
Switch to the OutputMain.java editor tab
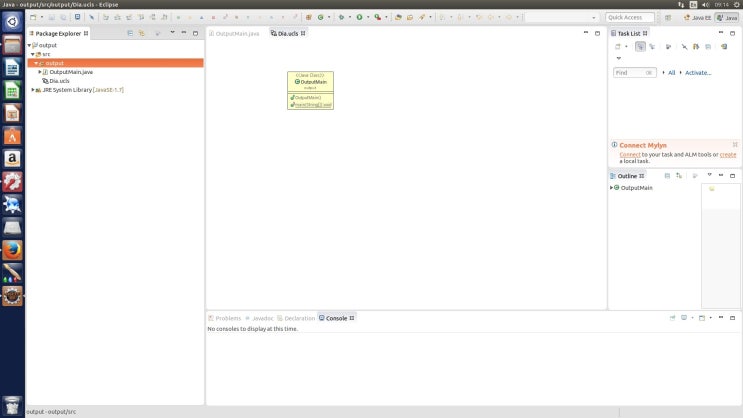(x=235, y=34)
